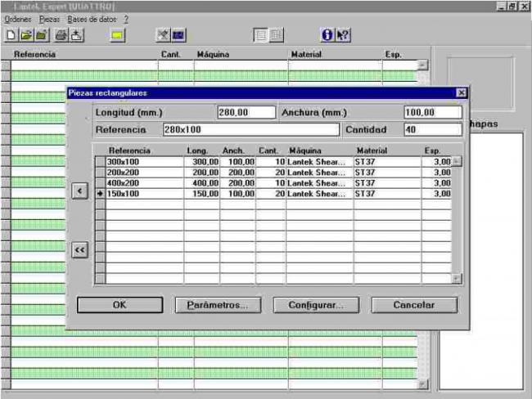Click the dark blue screen toolbar icon
This screenshot has width=532, height=399.
pos(178,35)
